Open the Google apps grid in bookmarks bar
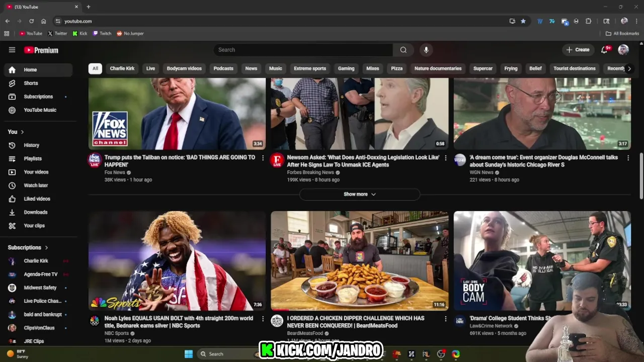The height and width of the screenshot is (362, 644). point(7,34)
